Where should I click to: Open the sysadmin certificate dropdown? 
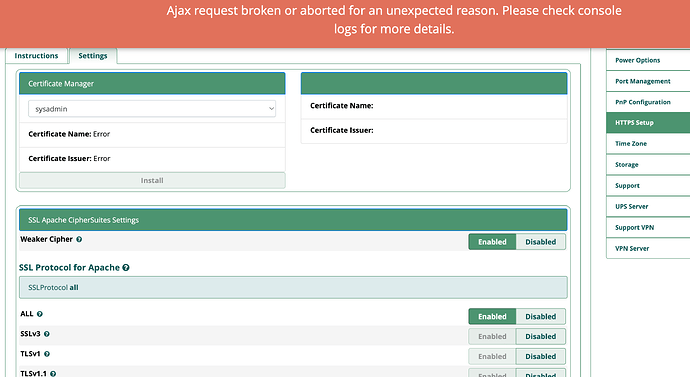(x=152, y=109)
